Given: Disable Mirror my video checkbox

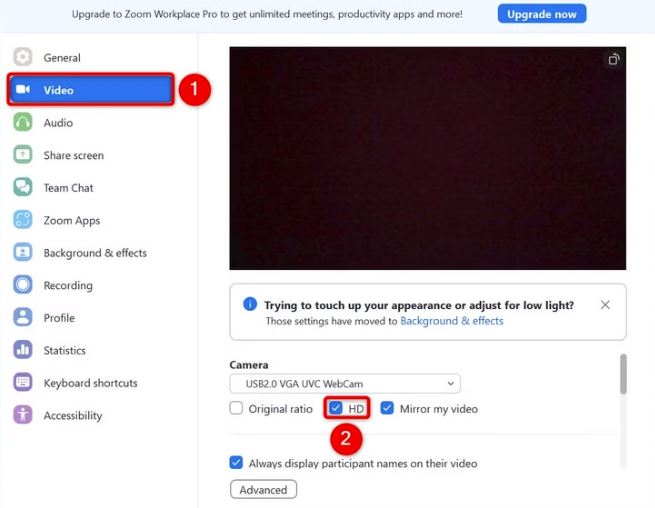Looking at the screenshot, I should click(x=387, y=408).
